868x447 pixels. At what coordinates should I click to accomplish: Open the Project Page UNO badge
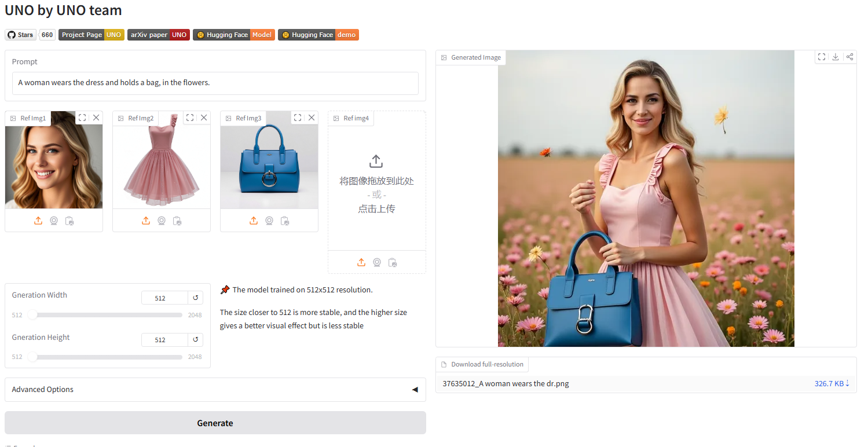(91, 35)
